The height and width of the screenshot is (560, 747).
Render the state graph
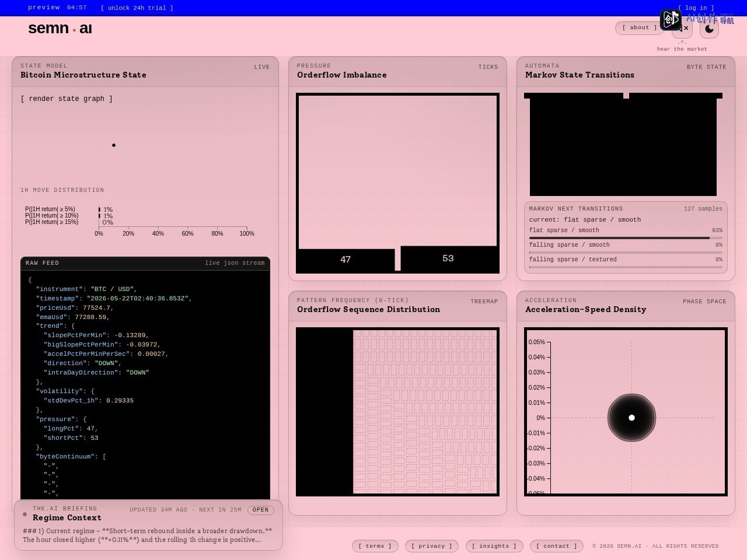[67, 99]
